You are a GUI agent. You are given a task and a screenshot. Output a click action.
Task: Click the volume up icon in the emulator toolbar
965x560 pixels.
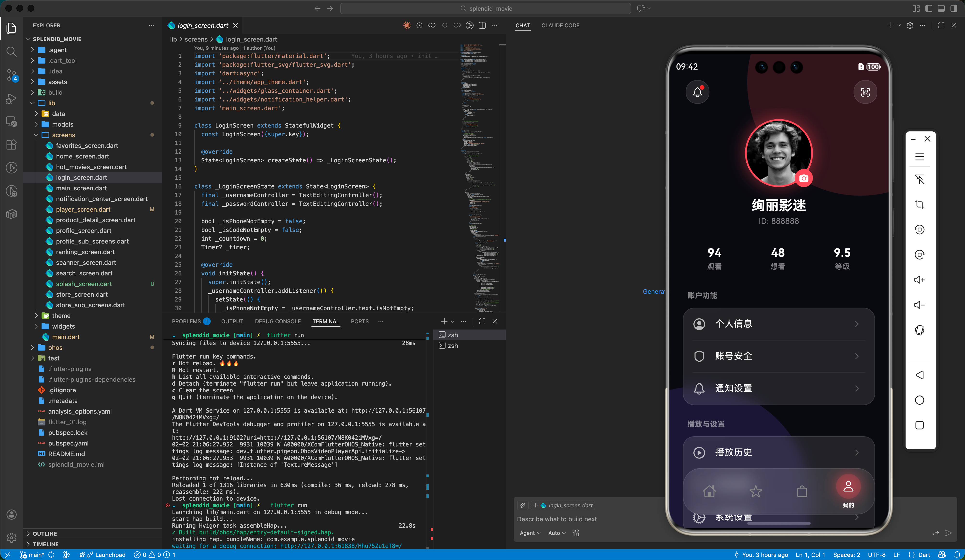click(919, 280)
